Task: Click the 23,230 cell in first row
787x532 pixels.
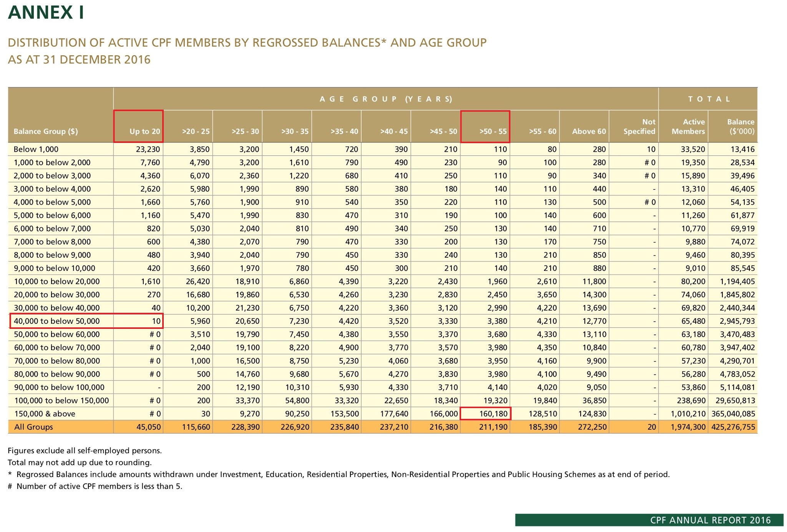Action: pos(148,149)
